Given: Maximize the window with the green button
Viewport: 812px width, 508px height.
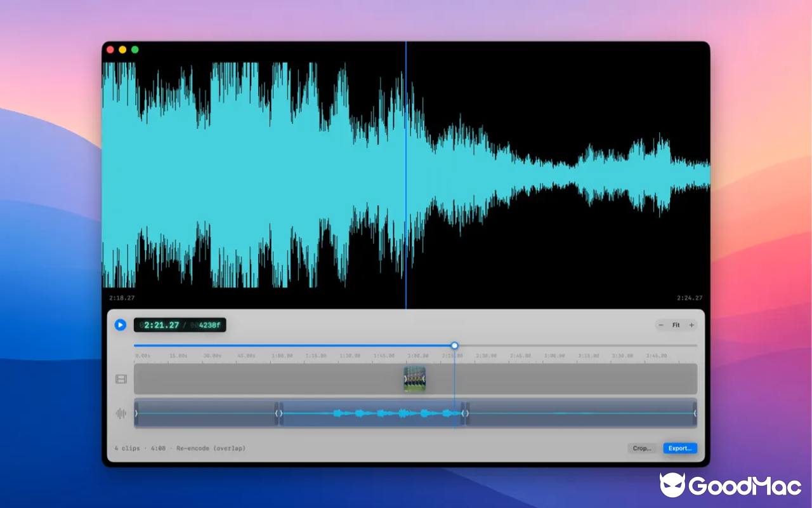Looking at the screenshot, I should (134, 50).
